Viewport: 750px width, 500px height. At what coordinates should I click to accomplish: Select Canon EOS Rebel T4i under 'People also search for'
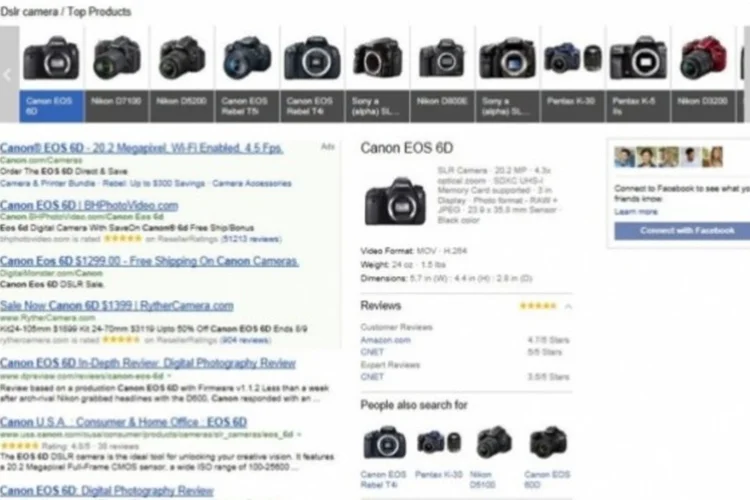tap(384, 457)
